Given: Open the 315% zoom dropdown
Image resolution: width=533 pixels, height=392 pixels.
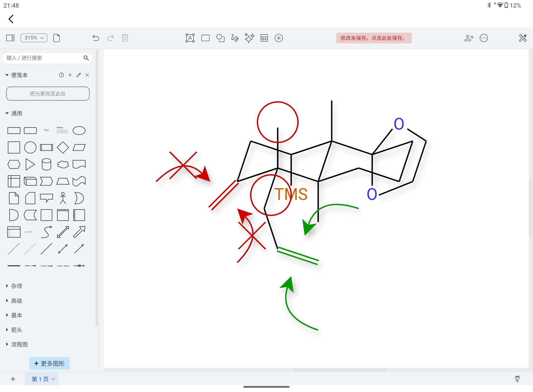Looking at the screenshot, I should (34, 38).
